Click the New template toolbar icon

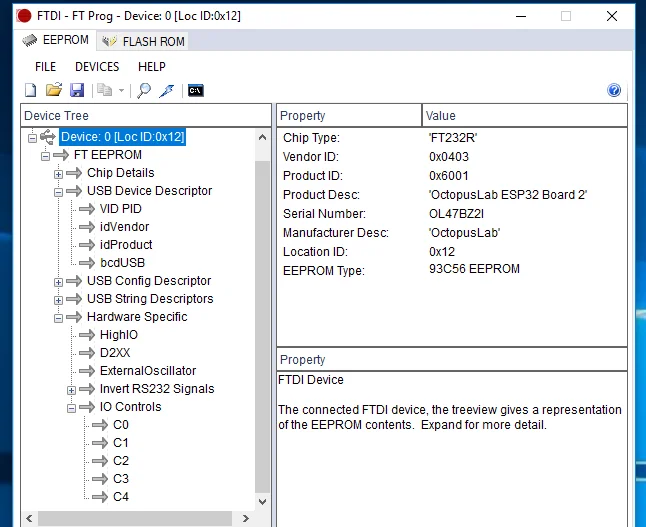tap(31, 90)
